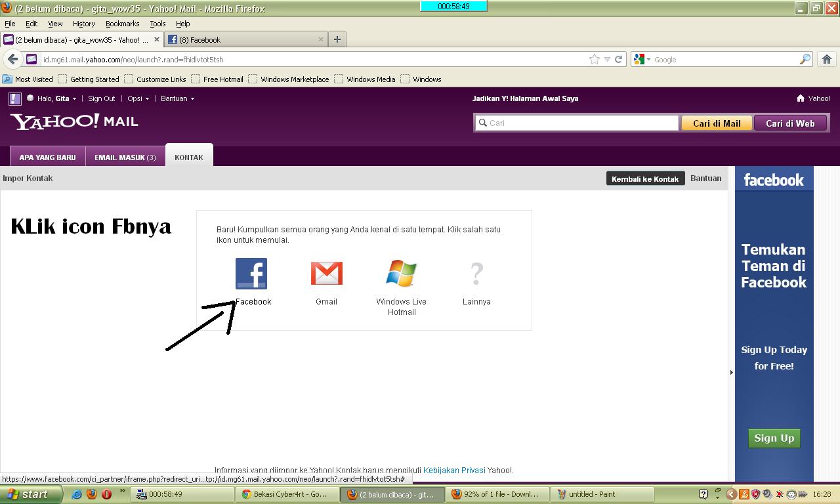Click the Windows start button
The height and width of the screenshot is (504, 840).
pyautogui.click(x=31, y=494)
